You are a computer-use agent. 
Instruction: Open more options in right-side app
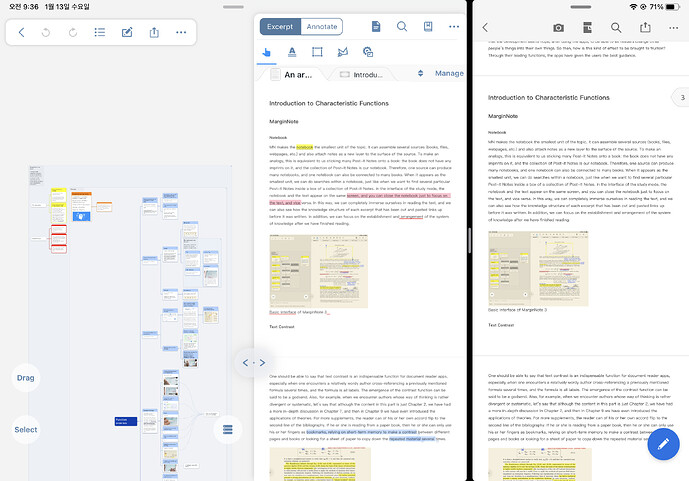[674, 28]
